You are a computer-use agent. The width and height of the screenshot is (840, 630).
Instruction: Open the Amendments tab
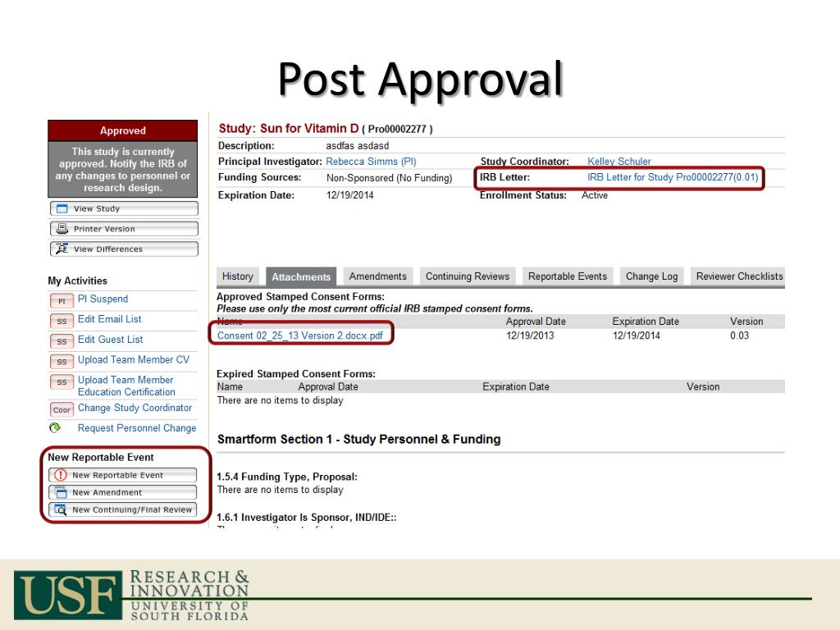point(378,276)
